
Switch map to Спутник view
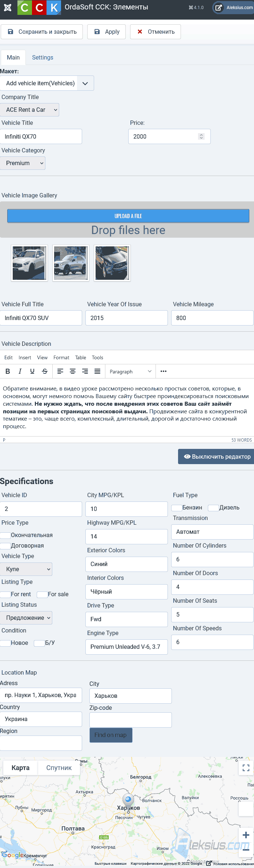(x=59, y=768)
